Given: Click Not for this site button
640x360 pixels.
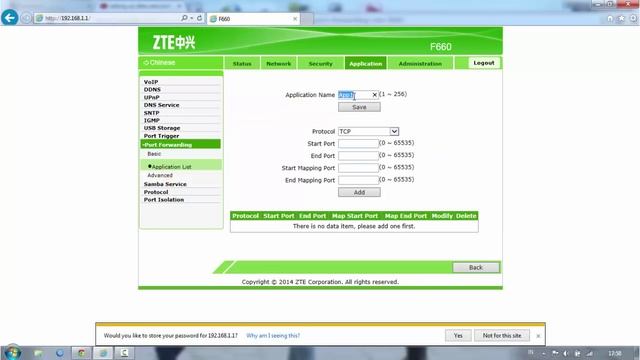Looking at the screenshot, I should point(502,336).
